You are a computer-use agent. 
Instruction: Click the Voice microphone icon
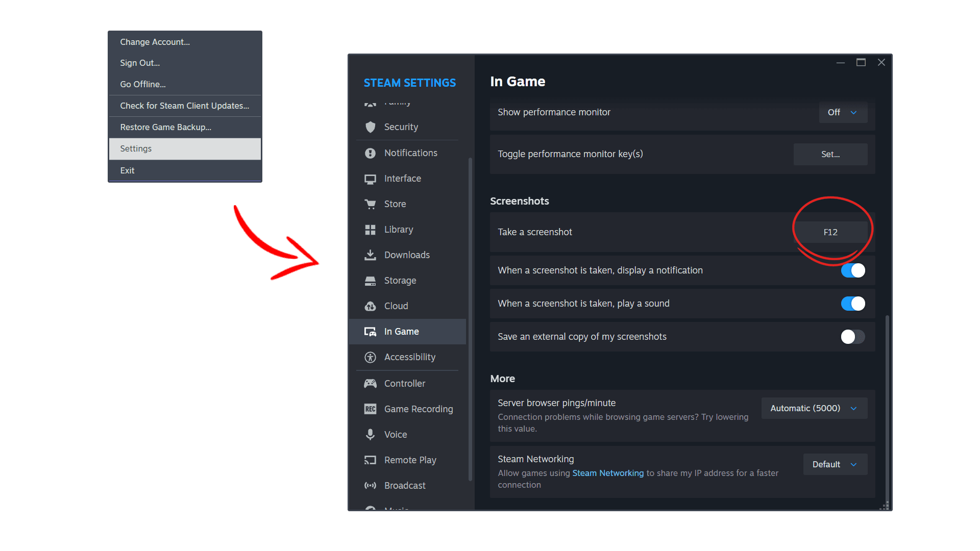(371, 435)
